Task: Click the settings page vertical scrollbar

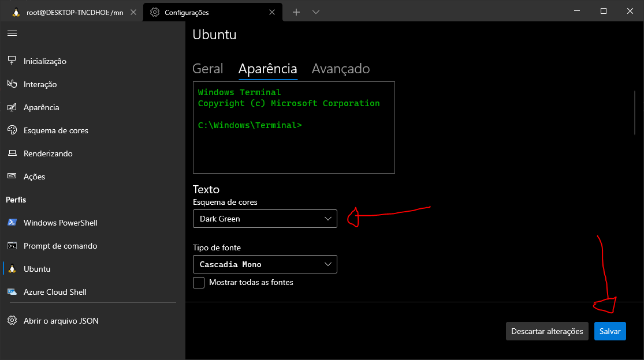Action: click(x=635, y=112)
